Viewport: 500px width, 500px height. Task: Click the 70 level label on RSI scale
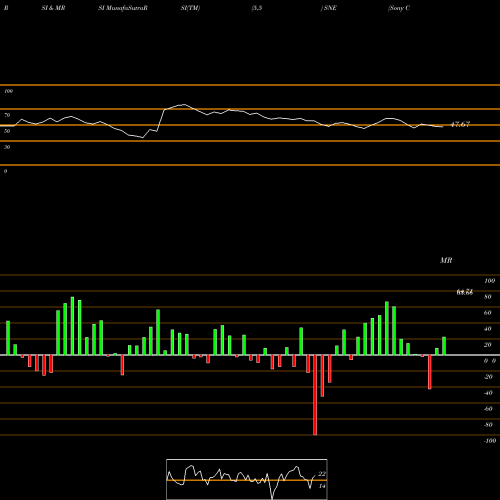7,115
